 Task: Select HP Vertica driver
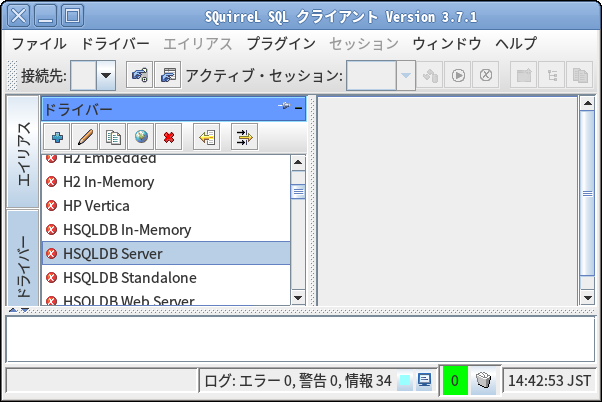166,206
